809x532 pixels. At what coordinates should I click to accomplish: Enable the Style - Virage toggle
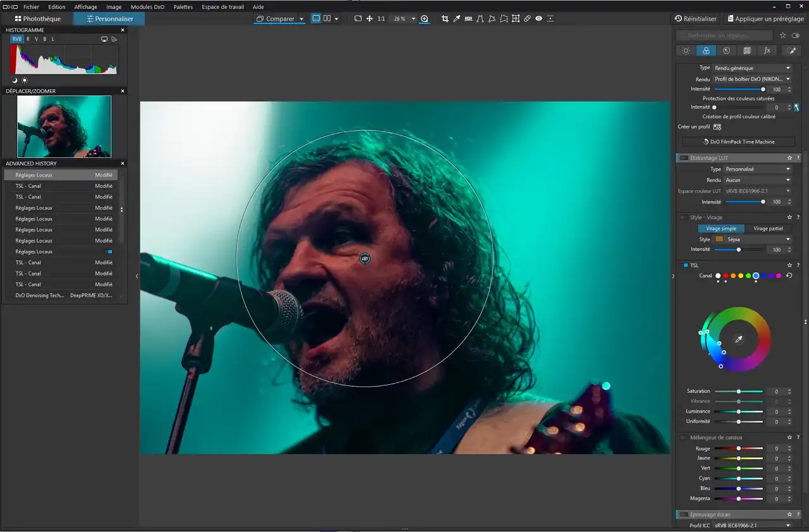tap(684, 217)
